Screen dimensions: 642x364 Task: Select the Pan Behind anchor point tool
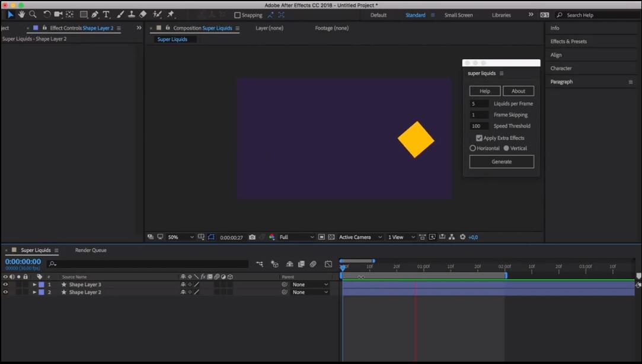pyautogui.click(x=69, y=15)
